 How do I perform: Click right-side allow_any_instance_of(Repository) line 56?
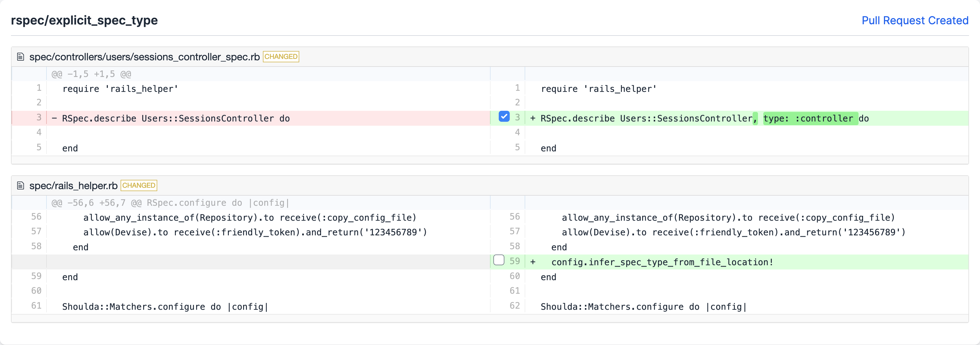[x=729, y=218]
